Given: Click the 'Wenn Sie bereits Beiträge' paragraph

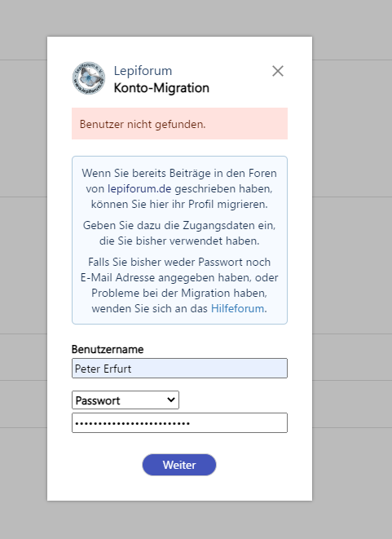Looking at the screenshot, I should [x=179, y=188].
